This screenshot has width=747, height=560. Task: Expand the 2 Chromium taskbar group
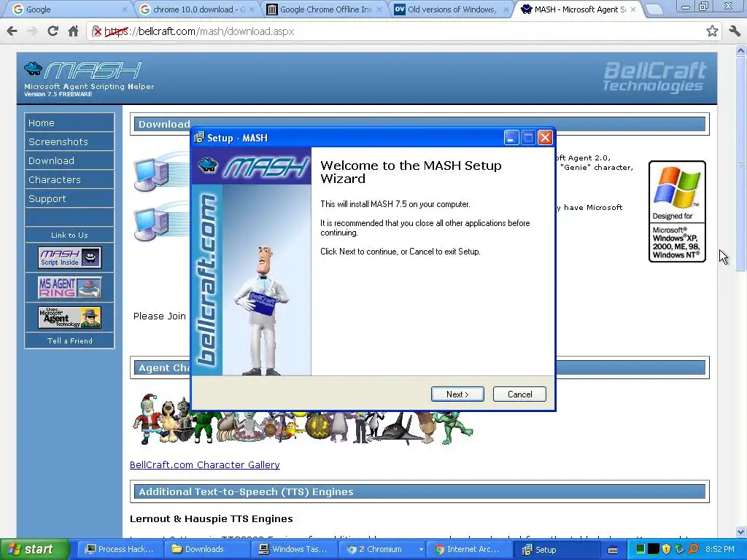421,550
